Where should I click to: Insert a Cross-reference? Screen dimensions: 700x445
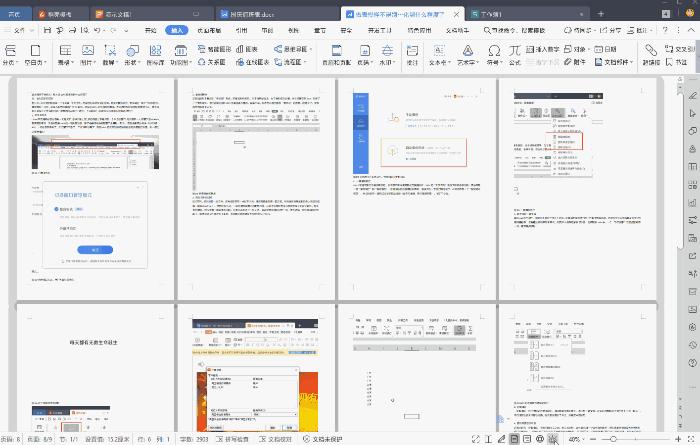coord(680,49)
